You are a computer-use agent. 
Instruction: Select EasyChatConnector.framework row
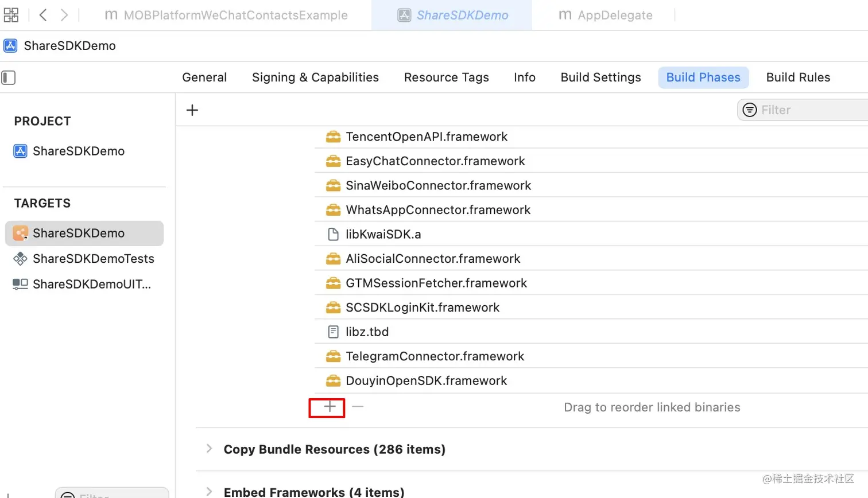(591, 161)
